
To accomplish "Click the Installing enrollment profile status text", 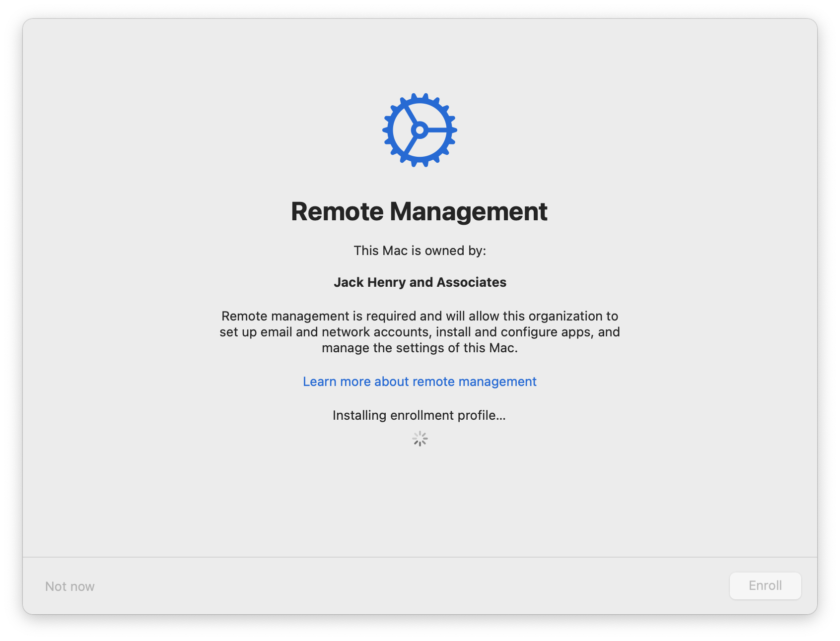I will 419,415.
